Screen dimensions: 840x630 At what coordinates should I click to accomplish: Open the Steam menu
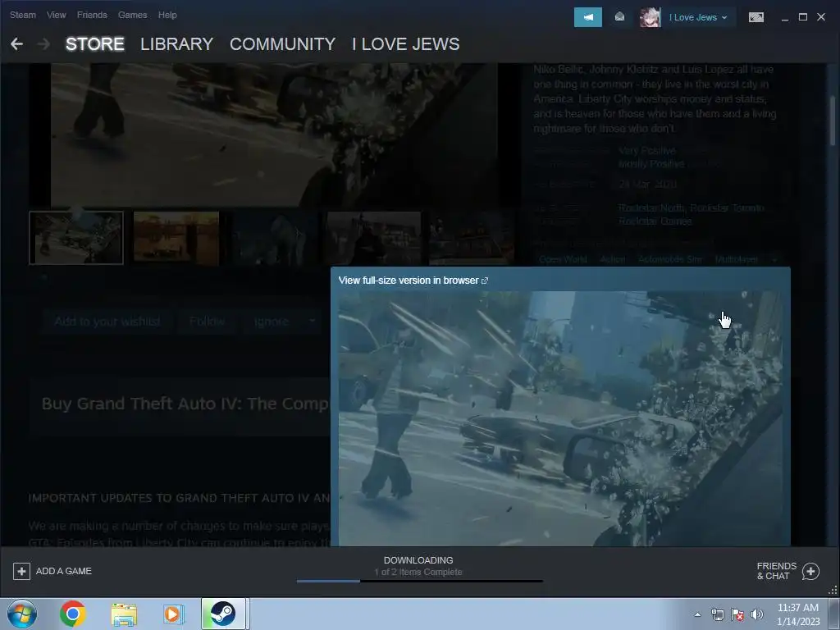point(22,15)
